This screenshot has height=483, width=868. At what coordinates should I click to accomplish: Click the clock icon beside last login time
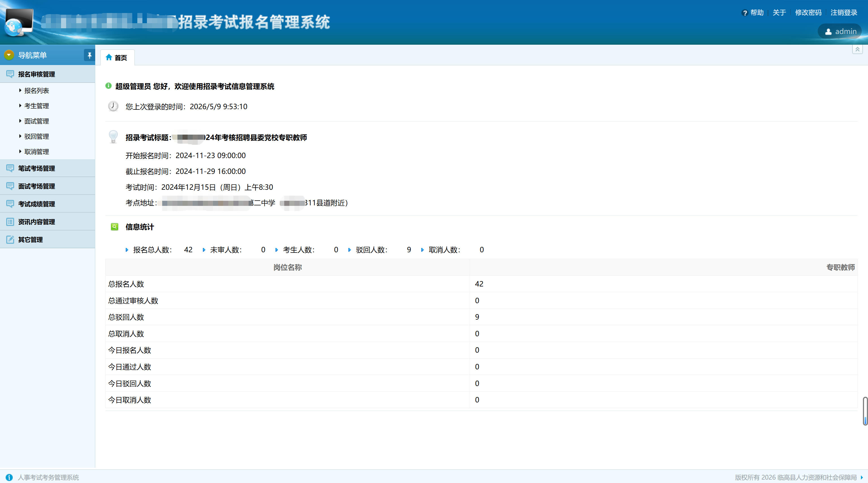coord(113,106)
